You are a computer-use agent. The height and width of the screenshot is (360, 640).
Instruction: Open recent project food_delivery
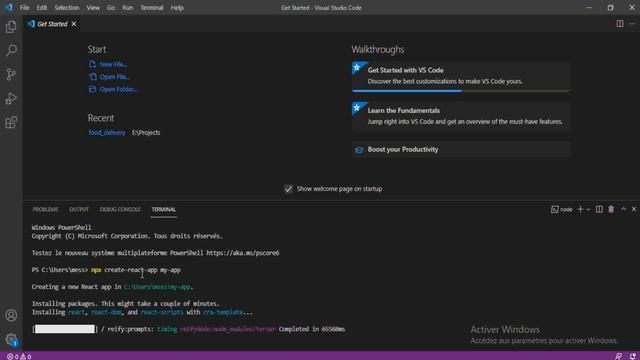click(107, 133)
